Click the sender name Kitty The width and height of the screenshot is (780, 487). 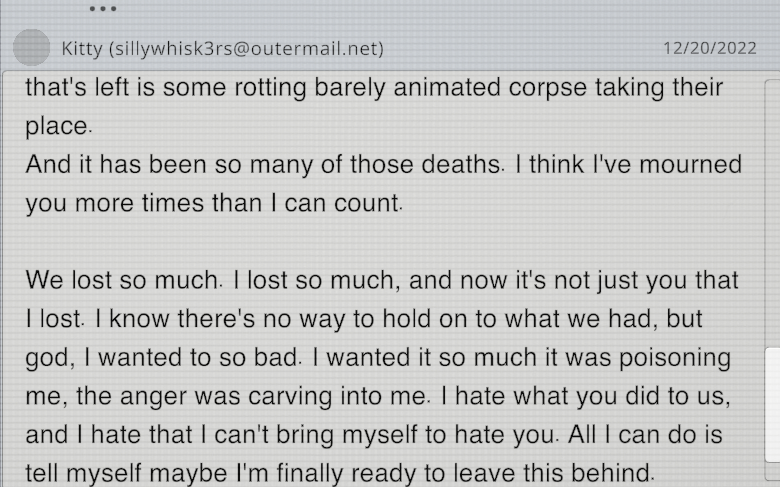81,48
